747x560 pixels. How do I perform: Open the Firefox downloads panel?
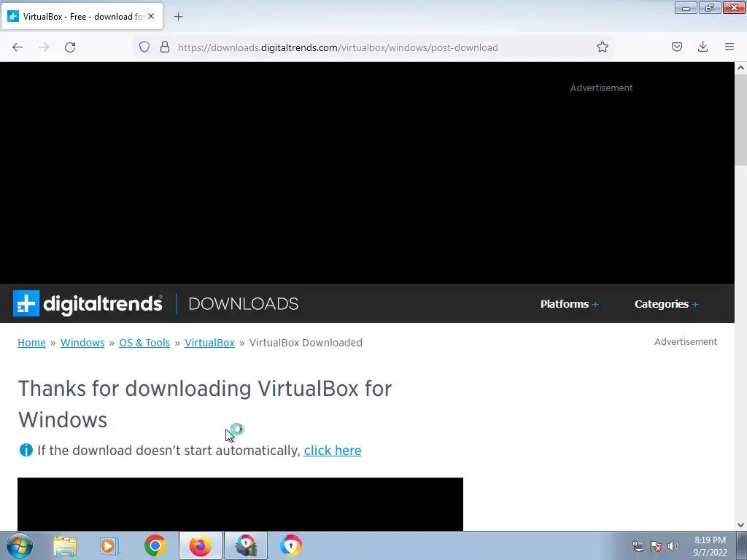(x=703, y=47)
